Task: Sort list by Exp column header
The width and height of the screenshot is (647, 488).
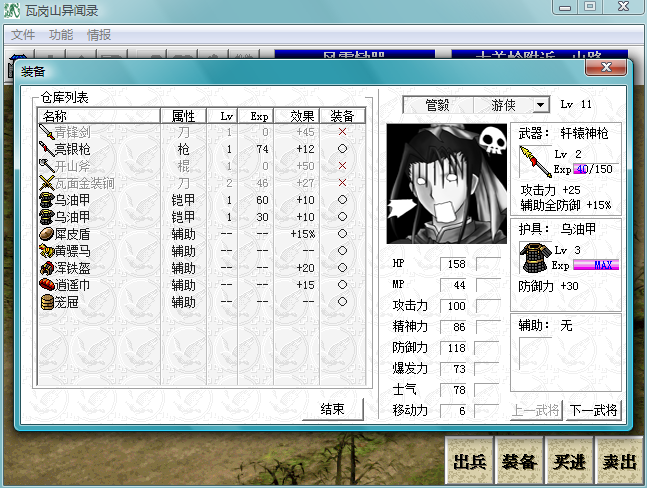Action: click(256, 116)
